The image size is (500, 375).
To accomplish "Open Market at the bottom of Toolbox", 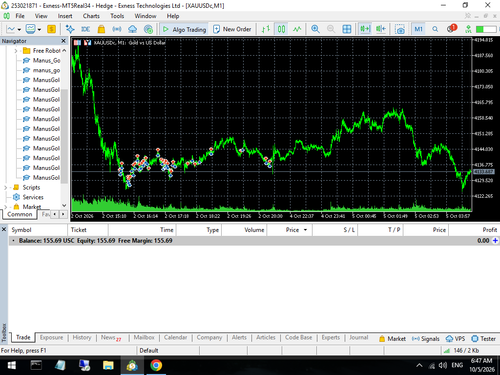I will [x=392, y=339].
